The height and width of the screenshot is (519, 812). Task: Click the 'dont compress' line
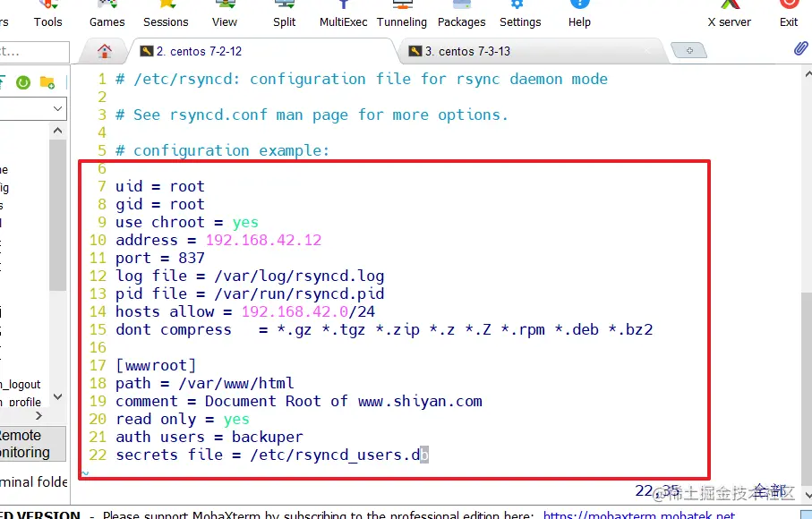(384, 329)
